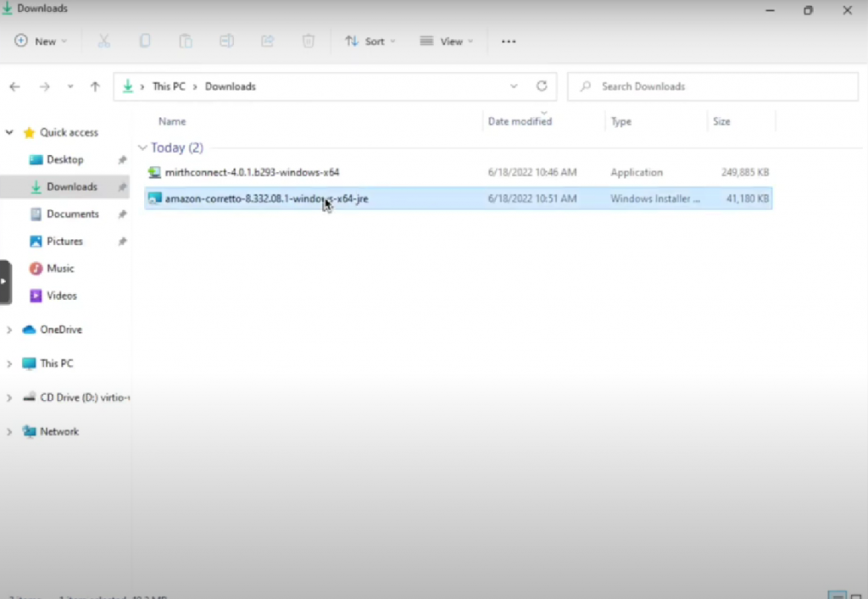Open the Sort dropdown
This screenshot has height=599, width=868.
[370, 42]
